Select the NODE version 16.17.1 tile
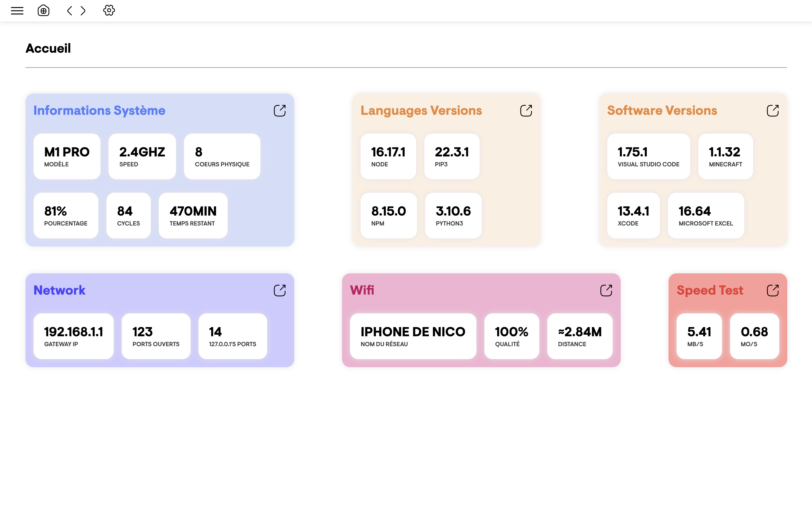 point(388,156)
